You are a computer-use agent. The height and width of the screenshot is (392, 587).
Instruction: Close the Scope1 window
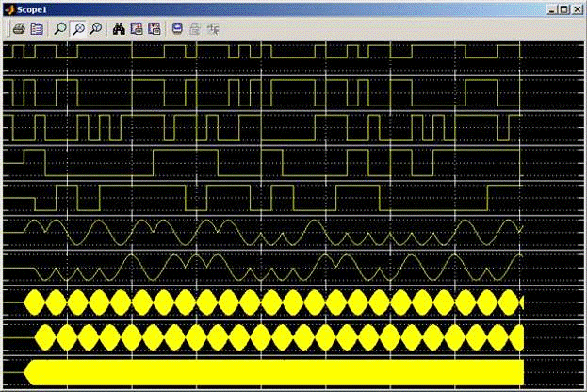click(x=578, y=8)
